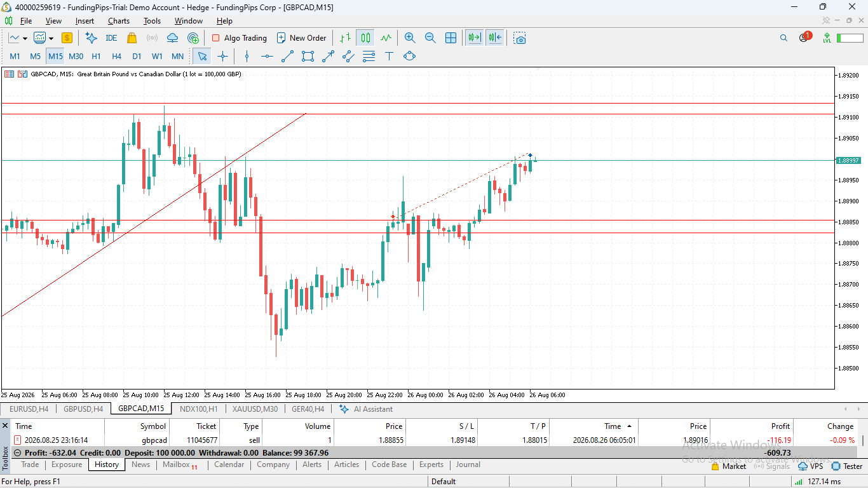Switch timeframe to D1
868x488 pixels.
137,56
